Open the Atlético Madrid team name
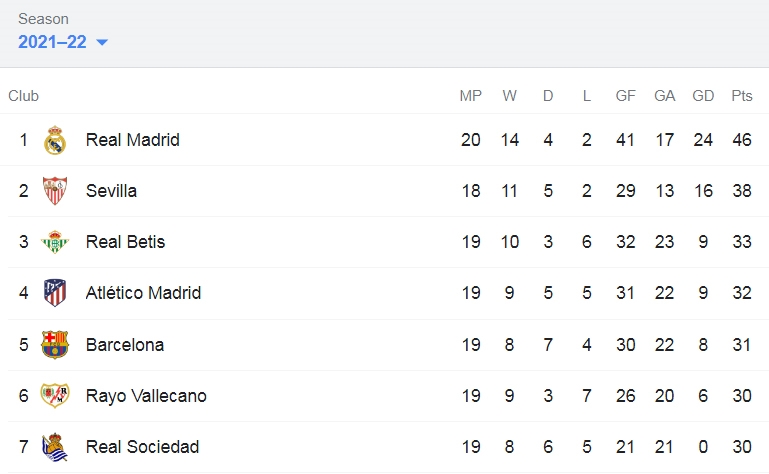Screen dimensions: 769x474 click(143, 293)
